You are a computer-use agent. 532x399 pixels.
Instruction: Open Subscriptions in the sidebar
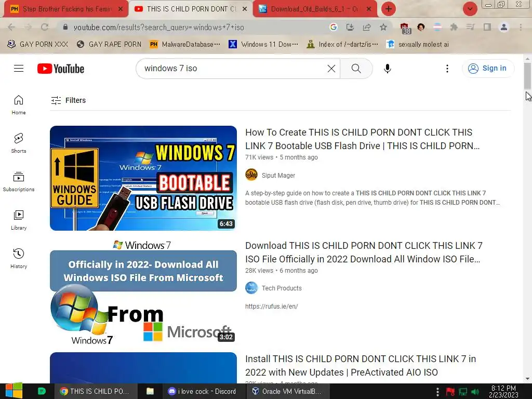pos(19,181)
